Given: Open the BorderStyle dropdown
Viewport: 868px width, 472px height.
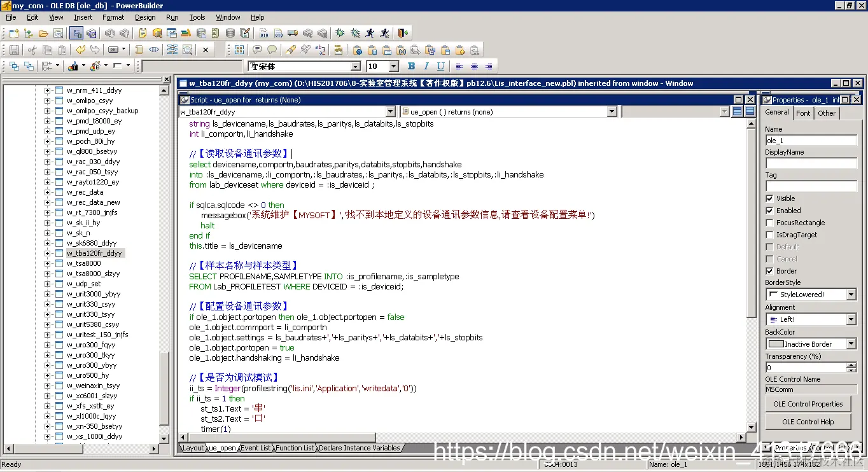Looking at the screenshot, I should pyautogui.click(x=851, y=295).
